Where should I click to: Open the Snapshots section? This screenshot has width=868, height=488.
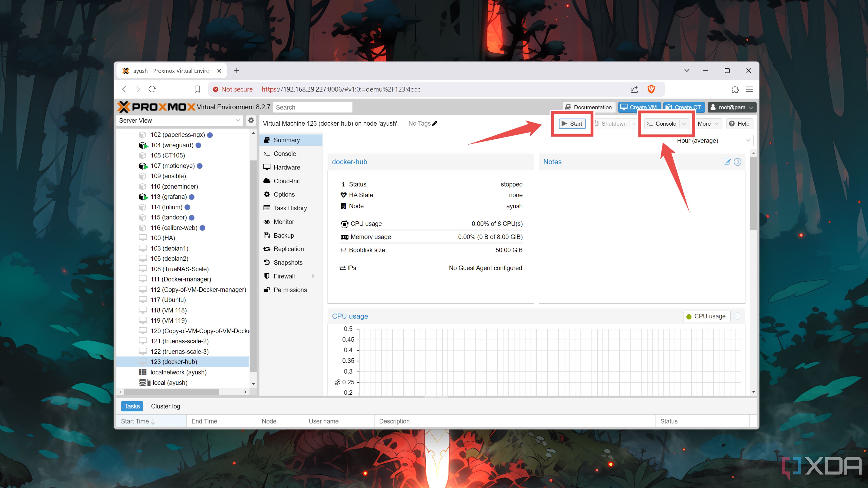(291, 262)
